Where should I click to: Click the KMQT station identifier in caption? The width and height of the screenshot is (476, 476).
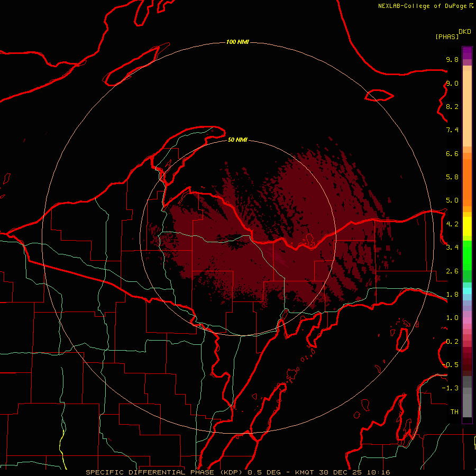(x=304, y=472)
